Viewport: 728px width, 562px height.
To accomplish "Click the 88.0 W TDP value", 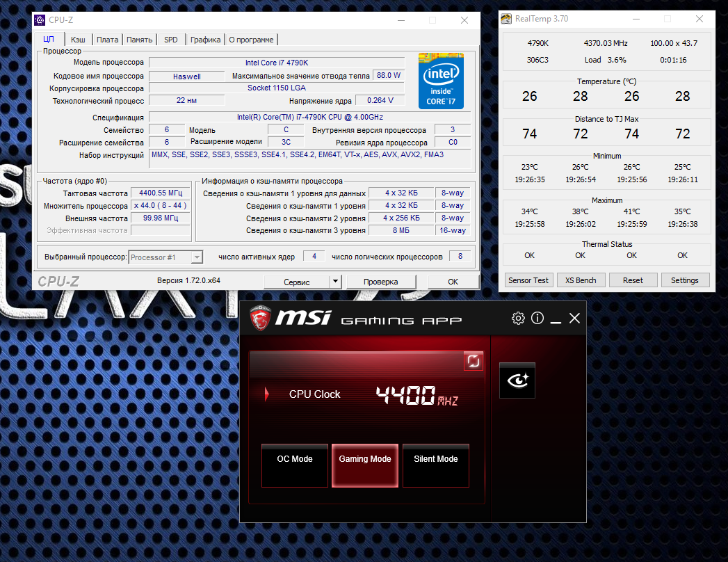I will pos(389,75).
